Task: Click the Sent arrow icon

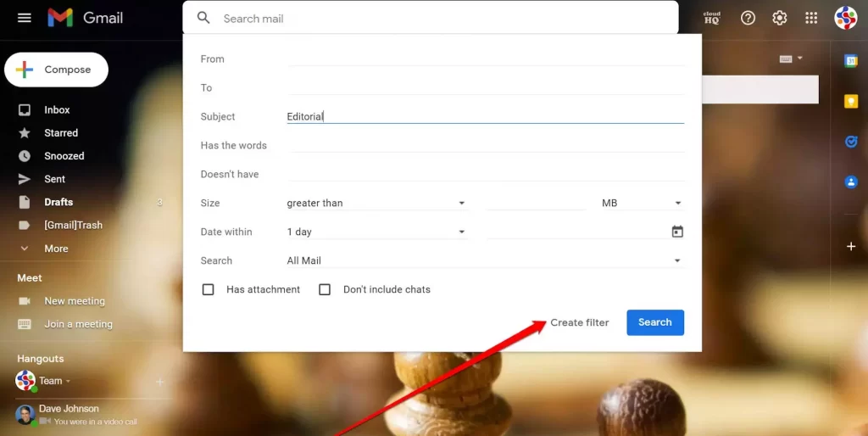Action: click(x=25, y=179)
